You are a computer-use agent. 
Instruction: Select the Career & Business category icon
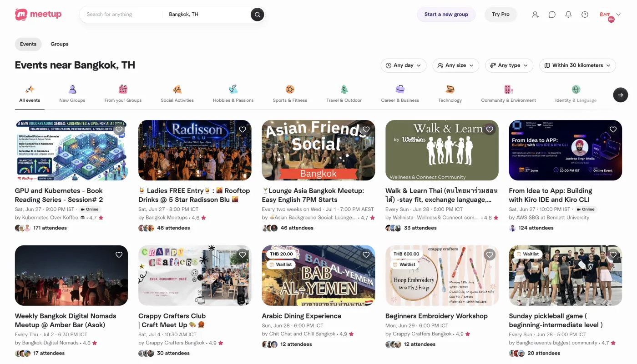400,89
